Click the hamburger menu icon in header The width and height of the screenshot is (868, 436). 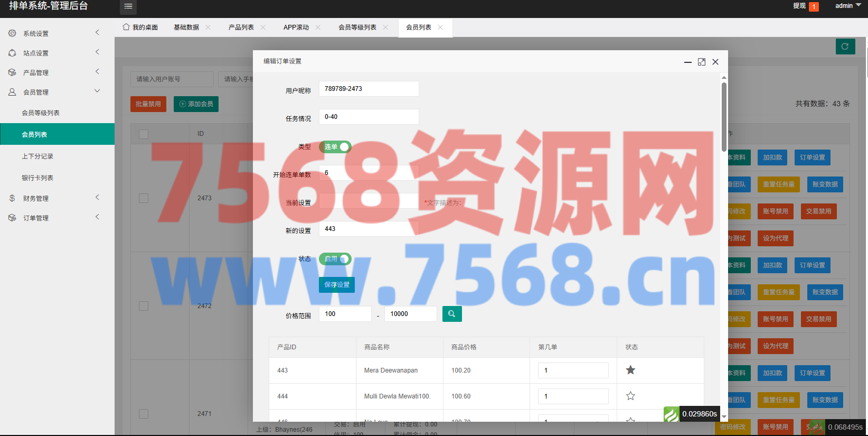click(x=128, y=6)
